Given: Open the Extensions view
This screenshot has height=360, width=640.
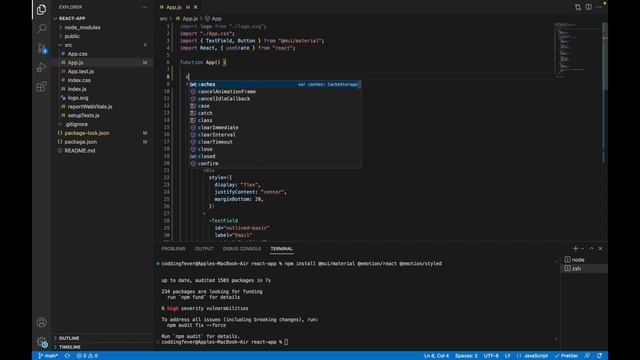Looking at the screenshot, I should click(42, 87).
